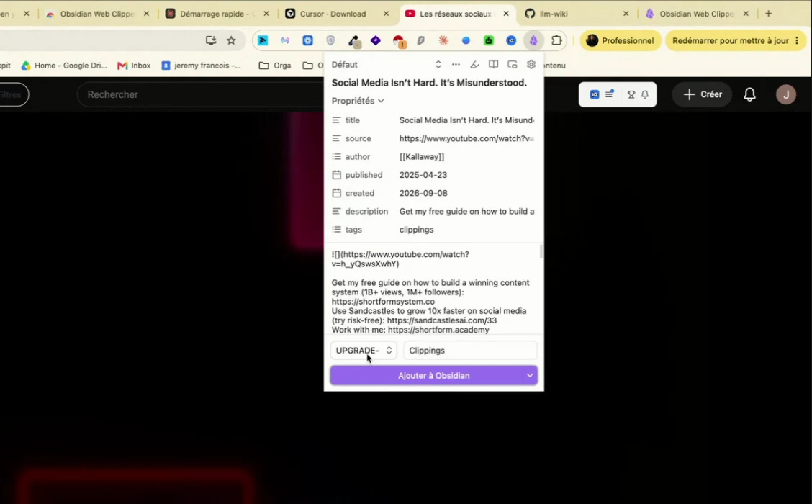Edit the Clippings folder path field
This screenshot has width=812, height=504.
470,350
